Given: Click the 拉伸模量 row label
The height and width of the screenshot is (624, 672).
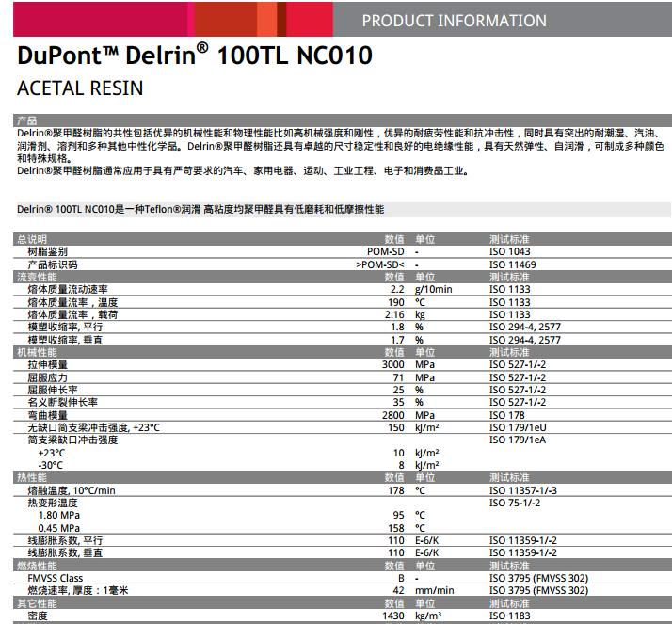Looking at the screenshot, I should tap(48, 365).
